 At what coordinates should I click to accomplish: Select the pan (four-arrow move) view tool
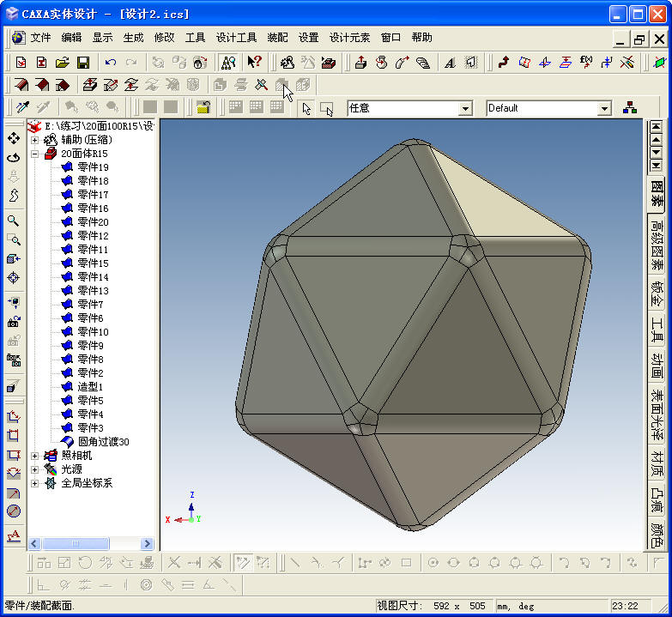point(13,138)
